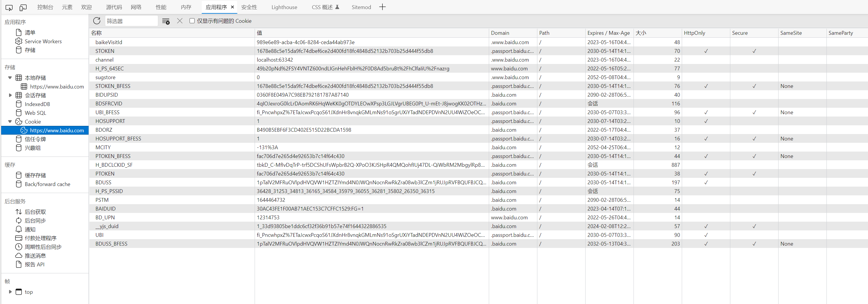This screenshot has width=868, height=304.
Task: Open 周期性后台同步 item
Action: coord(43,246)
